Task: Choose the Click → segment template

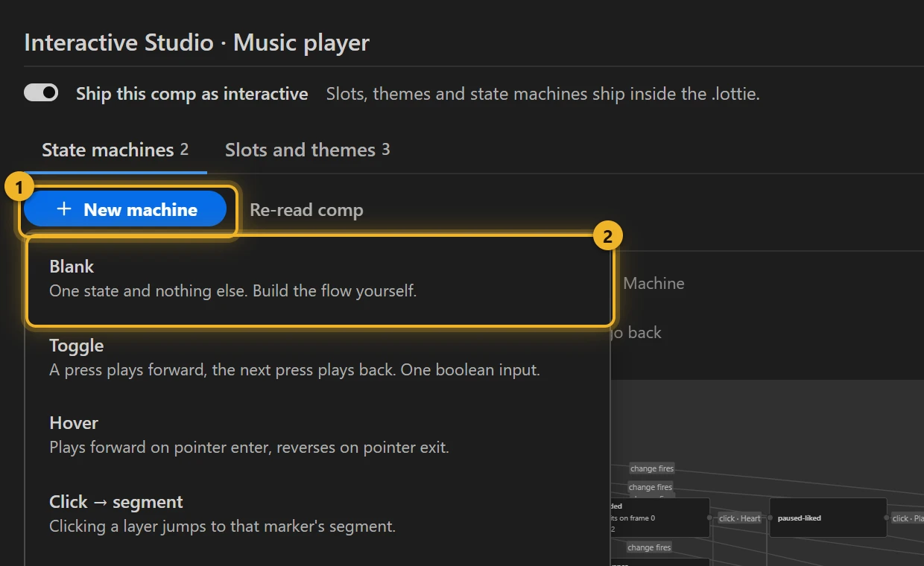Action: (317, 514)
